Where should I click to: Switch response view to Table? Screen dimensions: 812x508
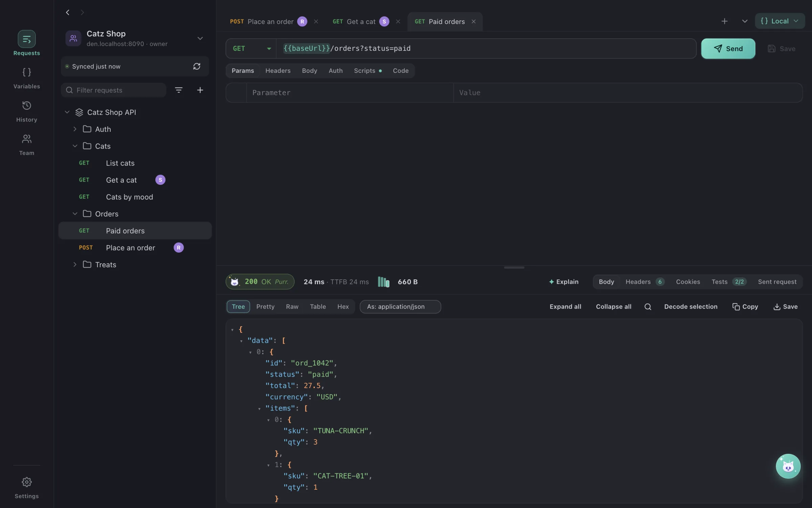coord(318,306)
